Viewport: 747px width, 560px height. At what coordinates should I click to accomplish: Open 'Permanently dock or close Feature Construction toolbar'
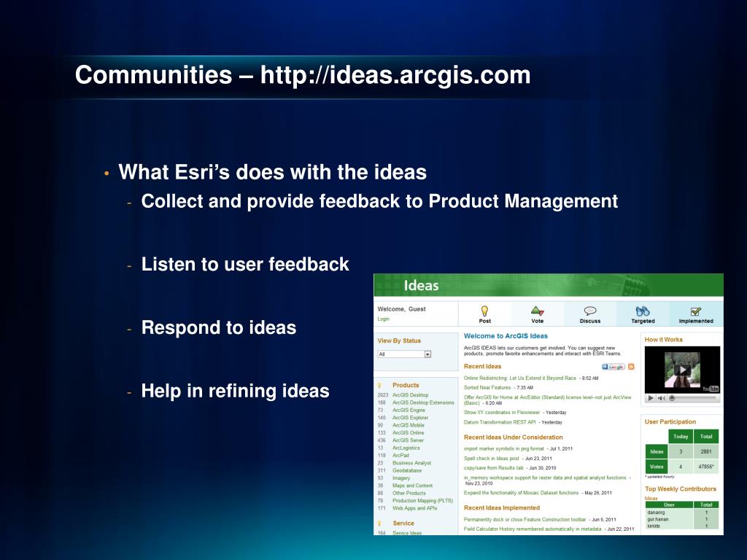(x=525, y=519)
